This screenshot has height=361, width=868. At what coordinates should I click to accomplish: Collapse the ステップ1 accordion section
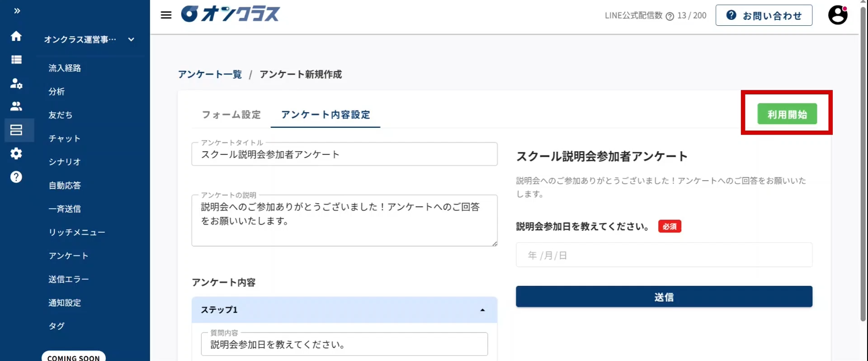(x=482, y=310)
